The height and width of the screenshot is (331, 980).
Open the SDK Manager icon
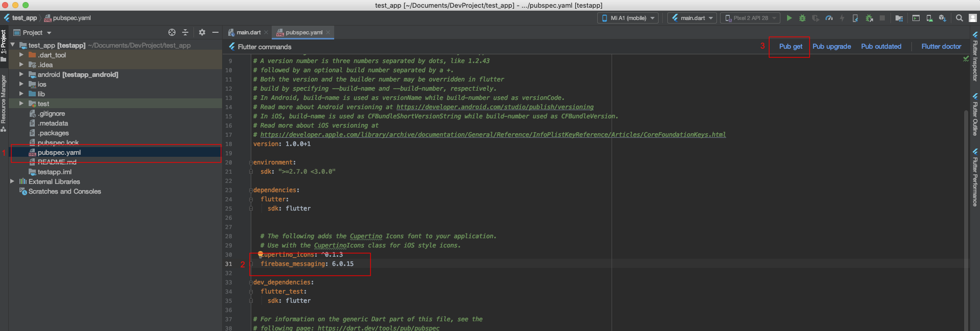pyautogui.click(x=943, y=18)
